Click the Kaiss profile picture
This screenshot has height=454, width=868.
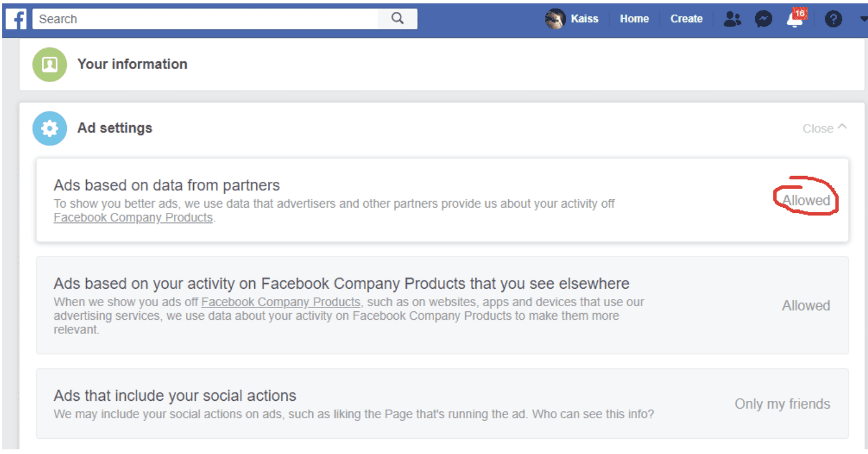coord(555,19)
